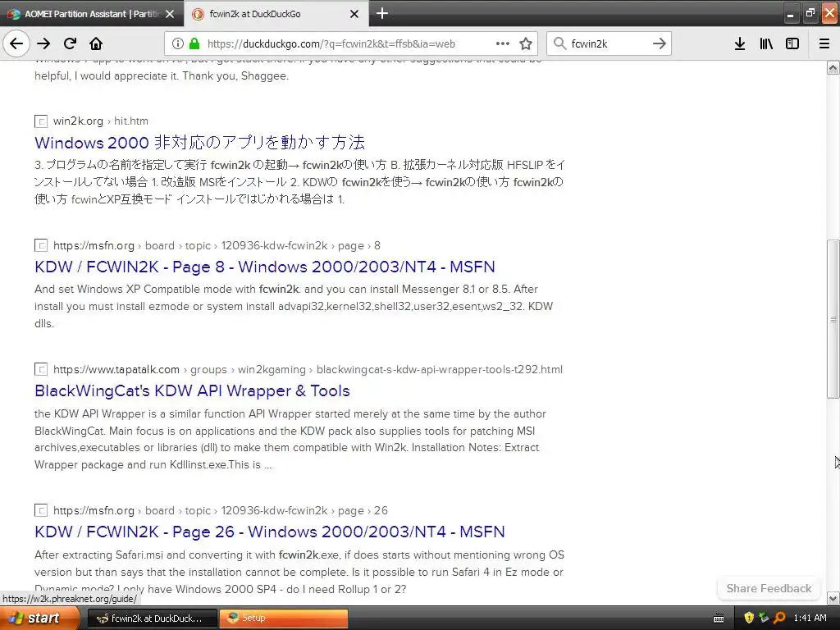The image size is (840, 630).
Task: Click the orange magnifier tray icon
Action: [779, 618]
